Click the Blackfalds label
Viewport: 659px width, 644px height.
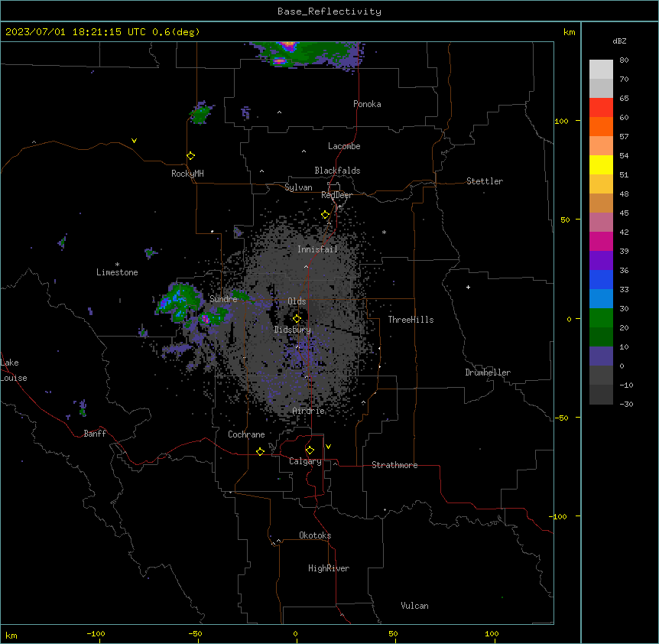[337, 171]
